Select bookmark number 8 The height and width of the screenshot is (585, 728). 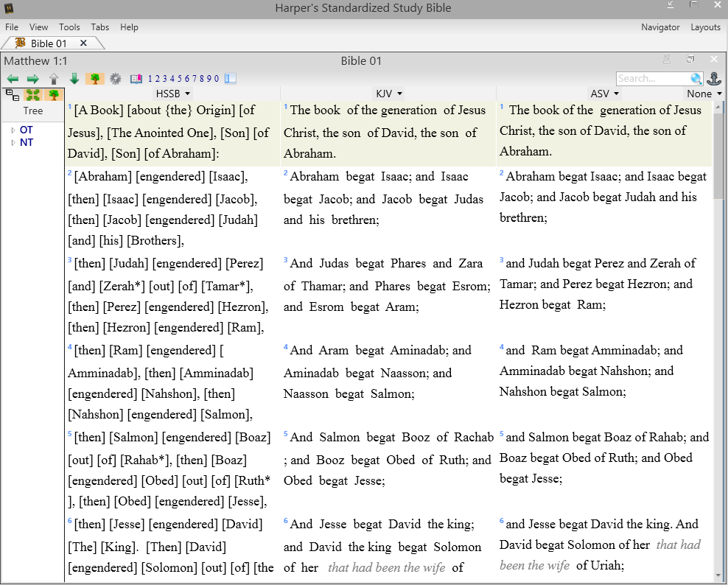[201, 78]
